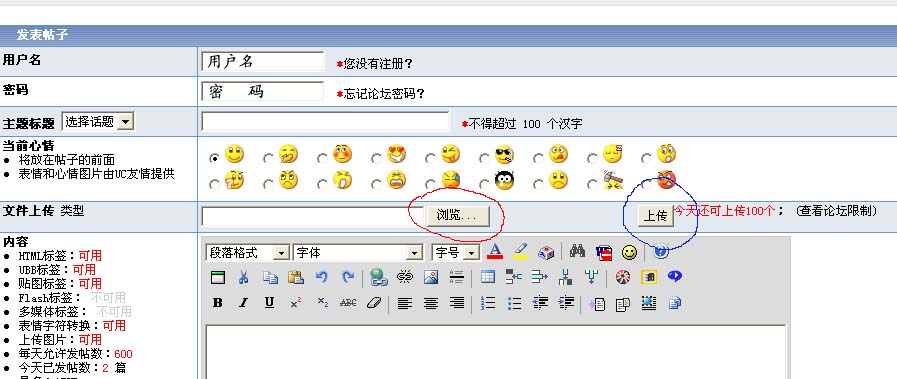Select the heart-eyes mood radio
The height and width of the screenshot is (379, 897).
pyautogui.click(x=376, y=158)
